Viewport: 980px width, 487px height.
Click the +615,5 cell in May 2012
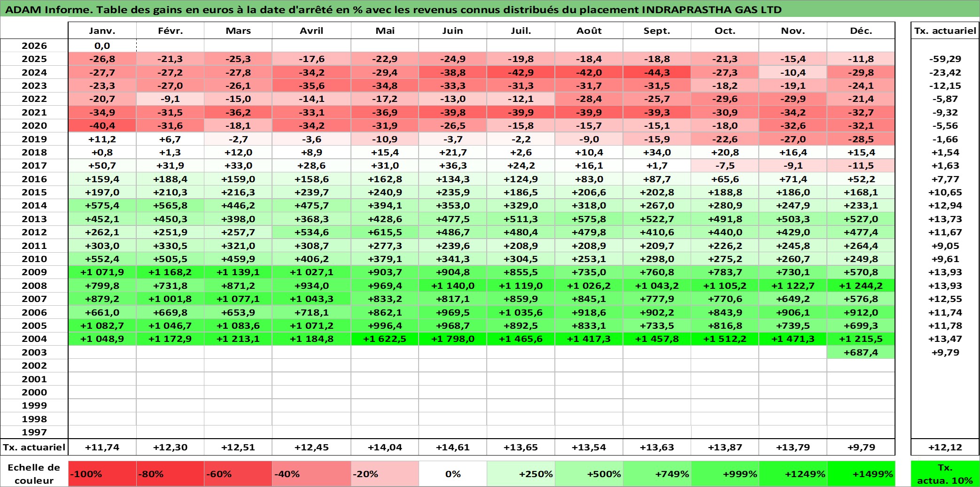point(385,232)
